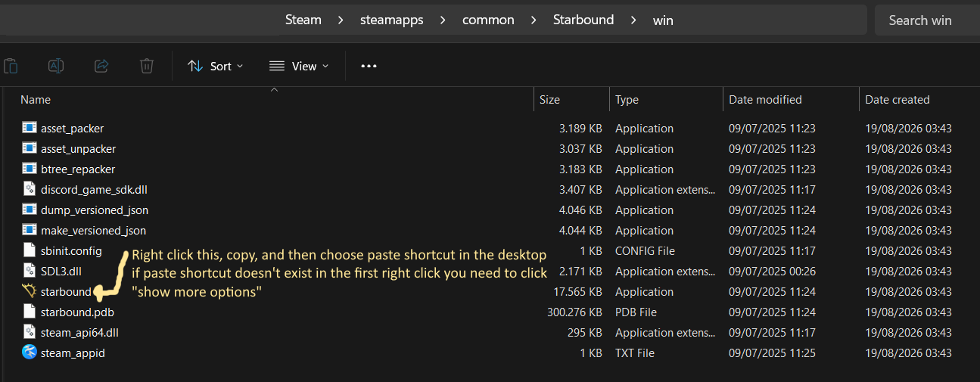Screen dimensions: 980x382
Task: Select the make_versioned_json application icon
Action: 30,230
